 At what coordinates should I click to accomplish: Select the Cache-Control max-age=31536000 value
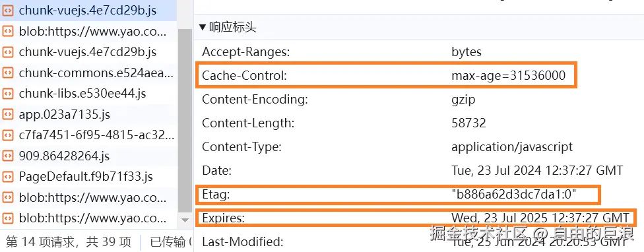tap(509, 75)
